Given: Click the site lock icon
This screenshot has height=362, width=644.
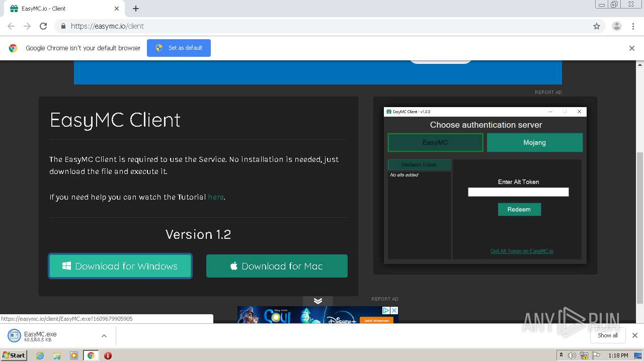Looking at the screenshot, I should pos(63,26).
